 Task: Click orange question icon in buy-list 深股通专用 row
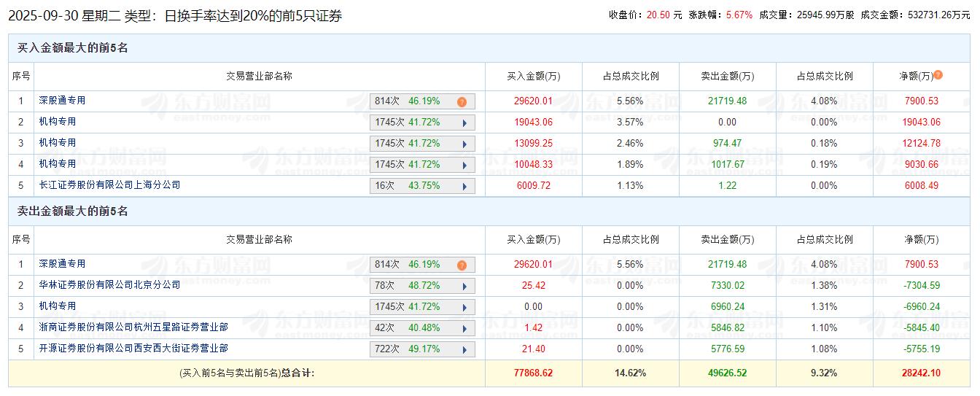click(462, 102)
